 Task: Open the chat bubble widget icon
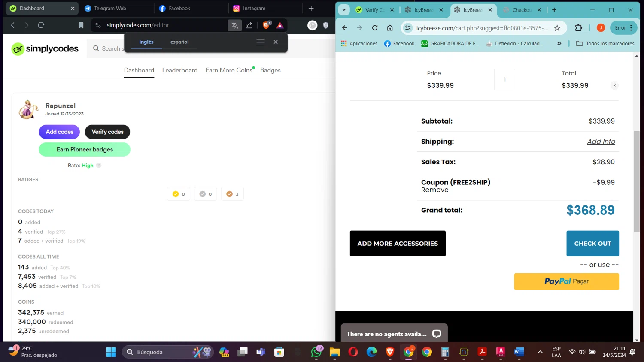tap(437, 334)
